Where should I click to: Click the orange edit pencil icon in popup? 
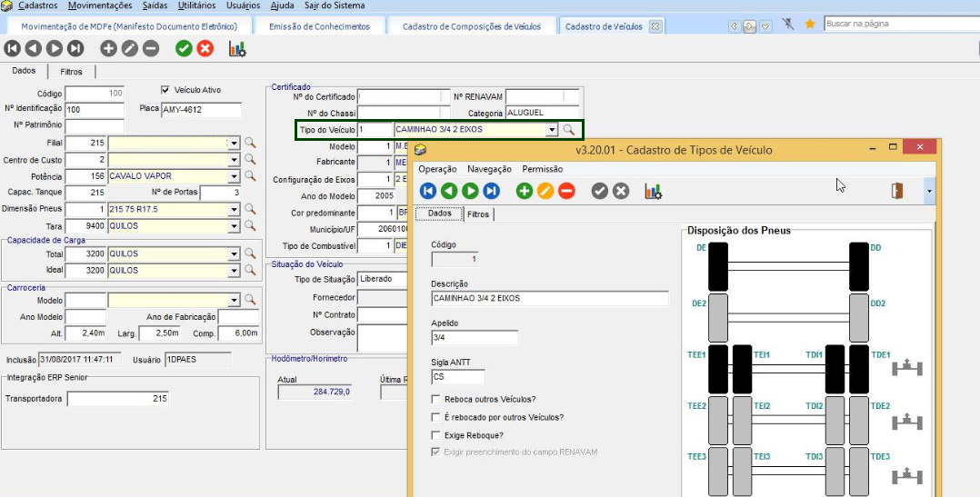[545, 191]
